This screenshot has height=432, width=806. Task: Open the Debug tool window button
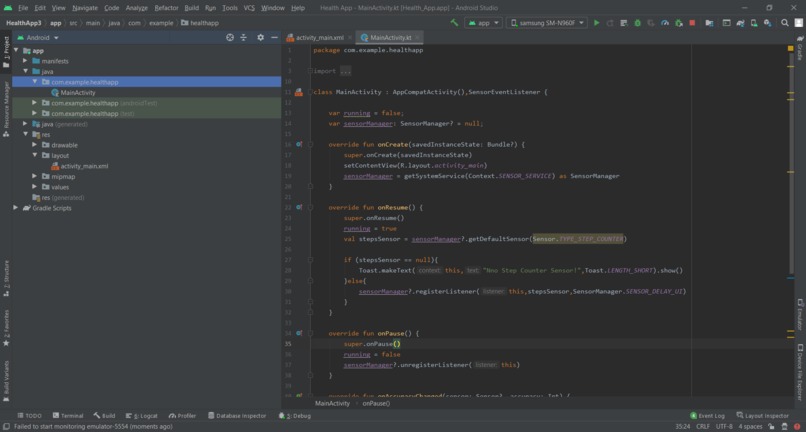click(295, 416)
